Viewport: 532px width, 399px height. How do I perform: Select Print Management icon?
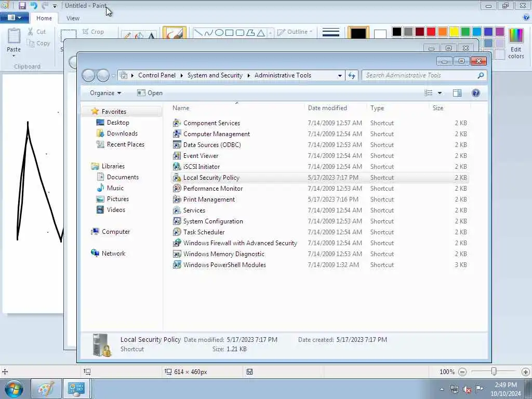click(177, 199)
